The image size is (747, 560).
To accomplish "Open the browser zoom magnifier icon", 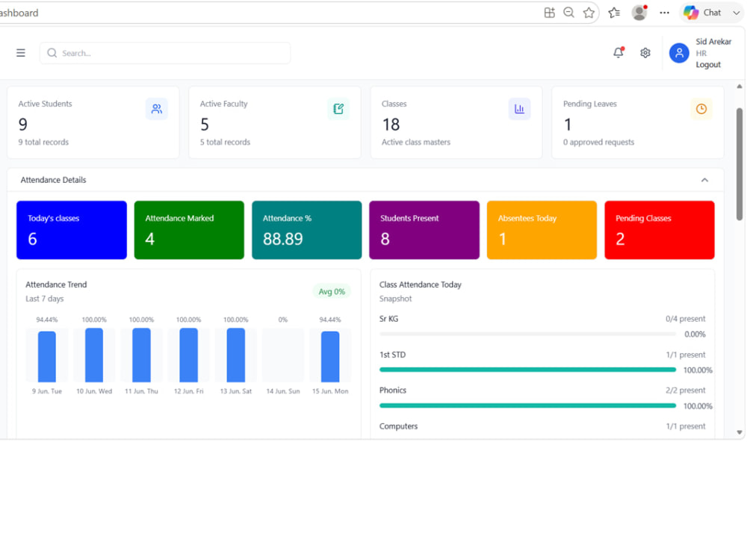I will 568,13.
